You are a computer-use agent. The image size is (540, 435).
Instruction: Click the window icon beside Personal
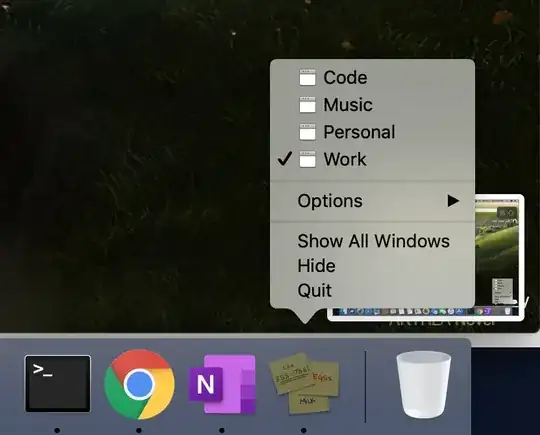[x=307, y=132]
